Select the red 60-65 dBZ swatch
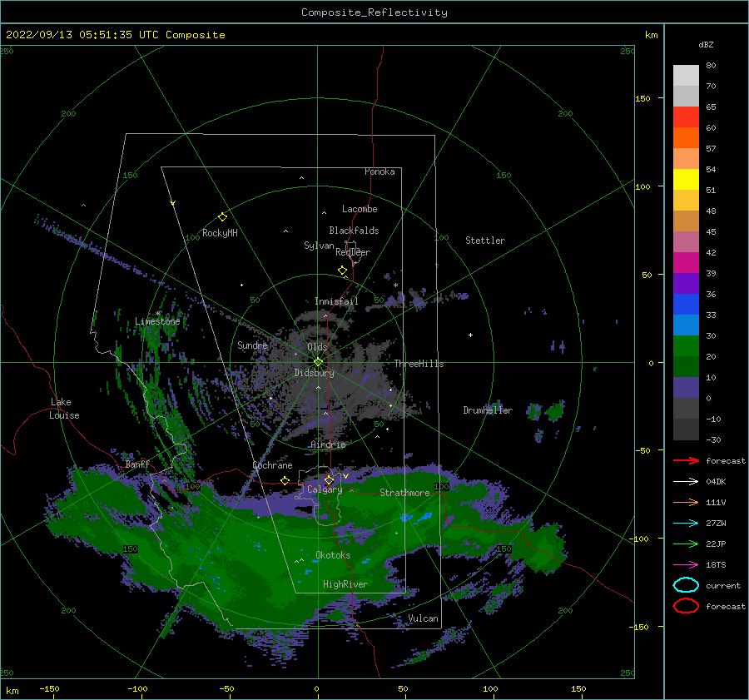 [x=686, y=117]
